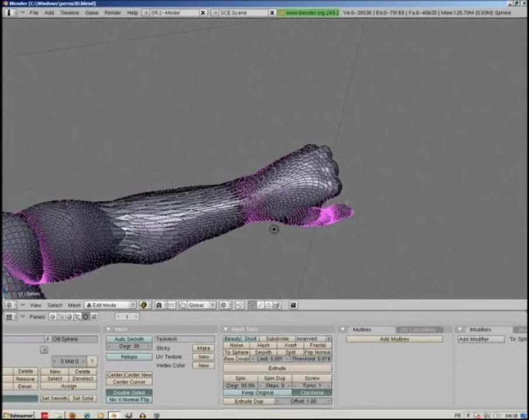Click the Logic context icon in Panels header
529x420 pixels.
point(53,317)
